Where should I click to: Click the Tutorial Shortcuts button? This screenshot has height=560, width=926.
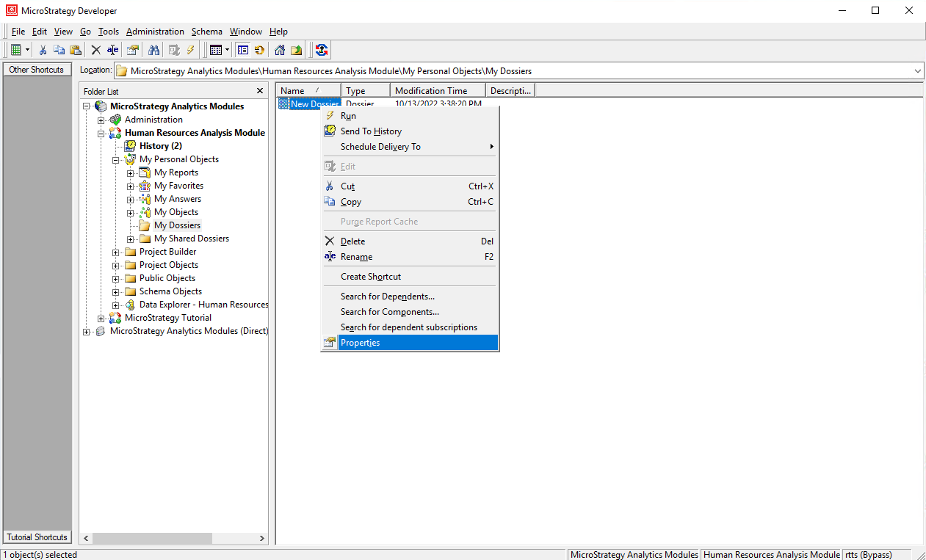(x=37, y=537)
